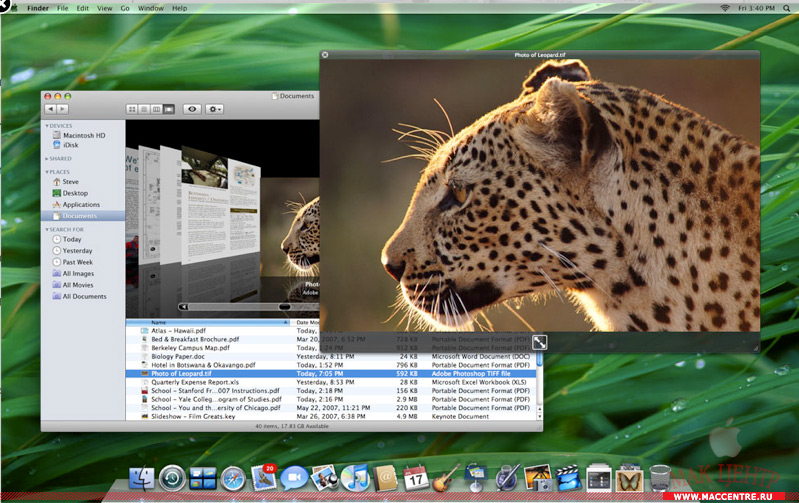Viewport: 799px width, 503px height.
Task: Open Mail with 20 unread badge
Action: (x=264, y=477)
